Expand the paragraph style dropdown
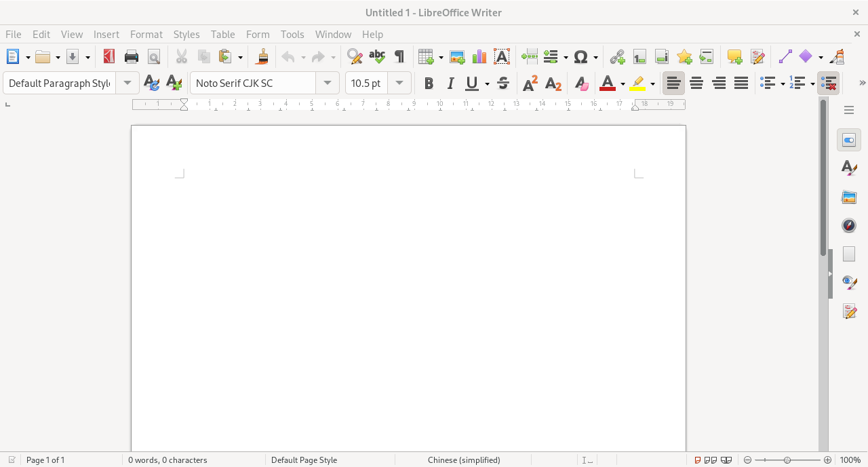 pyautogui.click(x=127, y=83)
